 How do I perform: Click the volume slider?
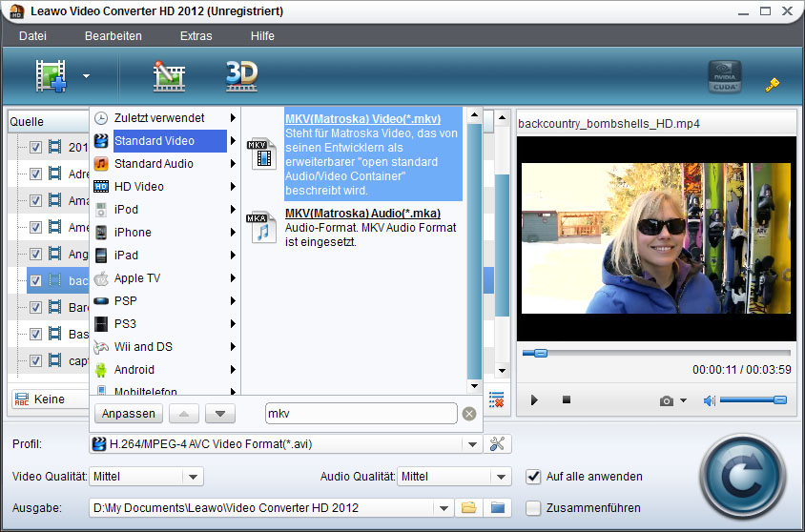pyautogui.click(x=752, y=400)
